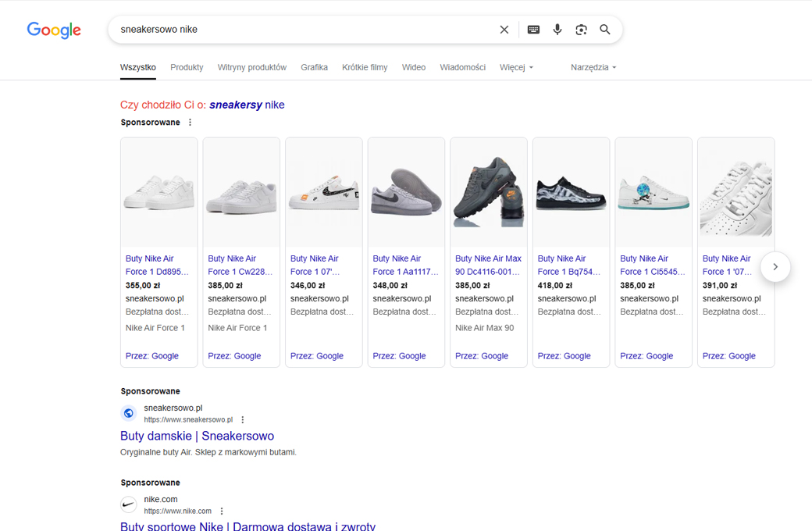Select the Wszystko tab

tap(137, 67)
